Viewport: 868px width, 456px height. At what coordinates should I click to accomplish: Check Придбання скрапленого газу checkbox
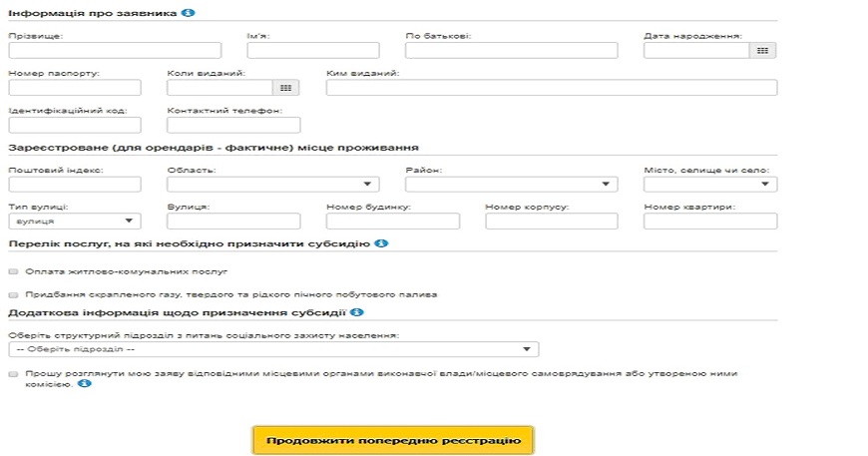(13, 295)
